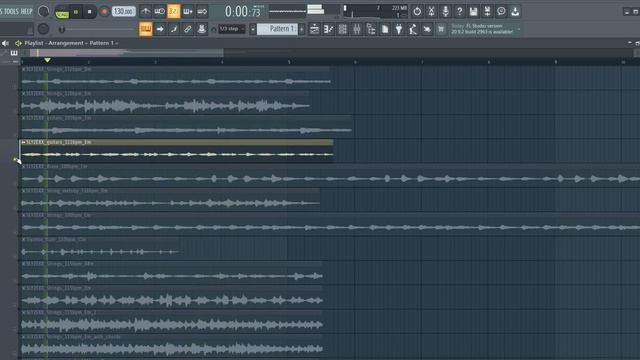Toggle wait for input before playing

[160, 11]
